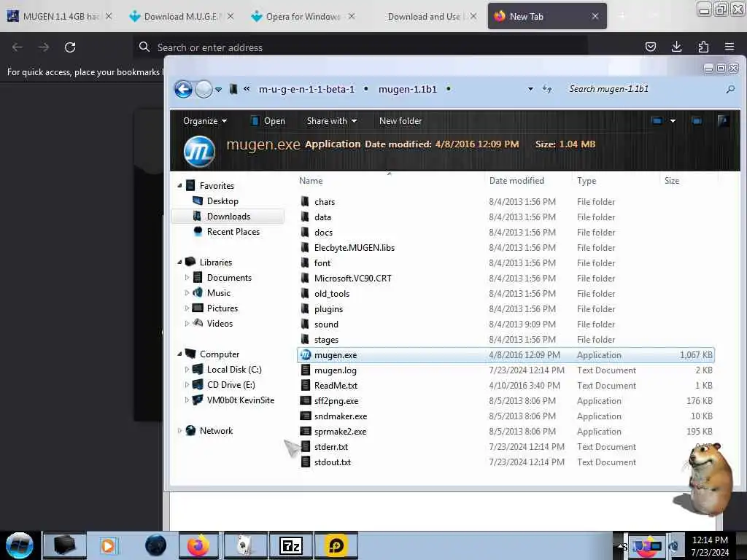Sort by the Size column header
The image size is (747, 560).
pyautogui.click(x=672, y=181)
